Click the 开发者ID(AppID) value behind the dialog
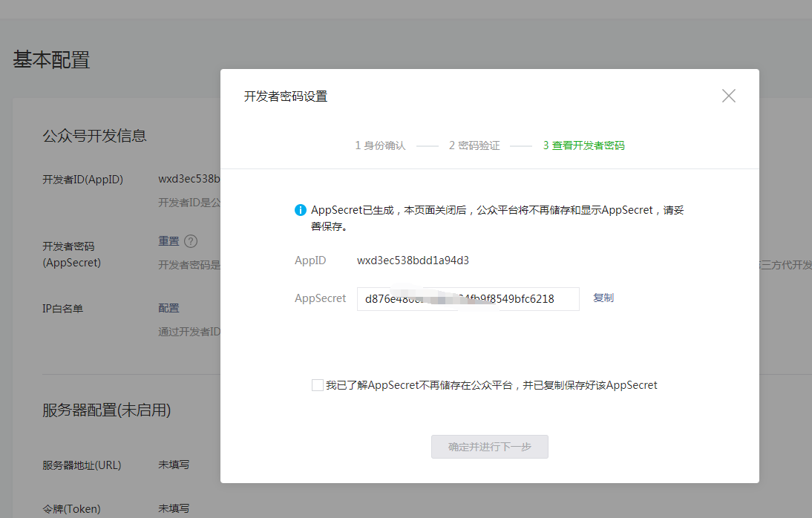 [x=189, y=179]
